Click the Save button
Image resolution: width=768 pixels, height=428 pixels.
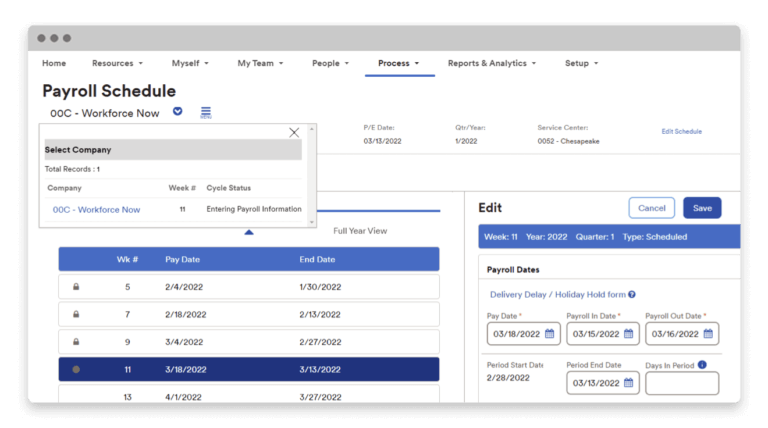pyautogui.click(x=702, y=208)
